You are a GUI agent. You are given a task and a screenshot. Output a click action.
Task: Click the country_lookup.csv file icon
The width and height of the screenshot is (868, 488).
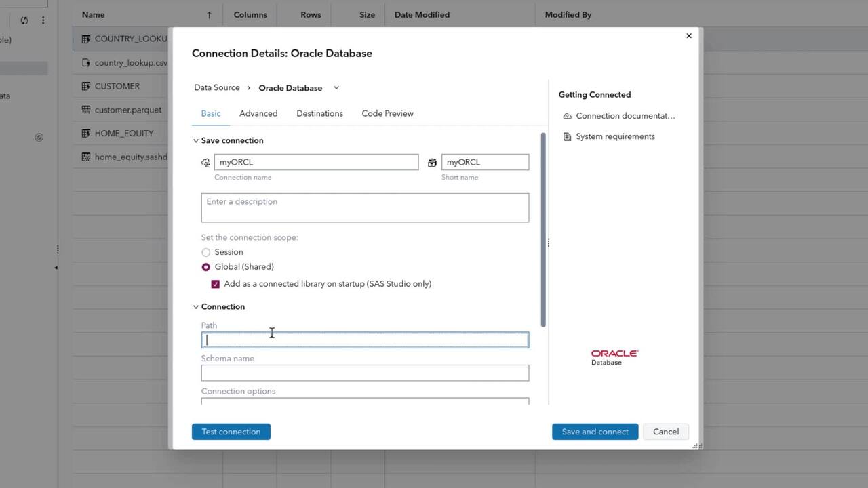coord(86,63)
